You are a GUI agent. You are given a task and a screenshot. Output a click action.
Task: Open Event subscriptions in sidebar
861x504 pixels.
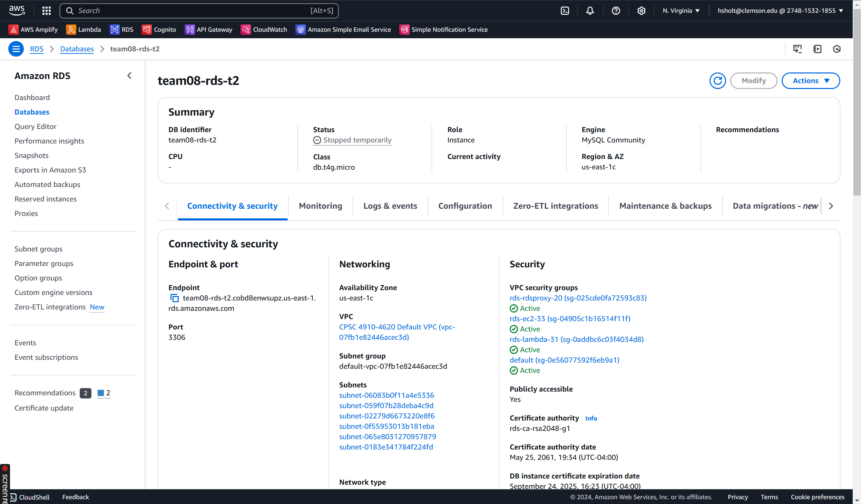tap(46, 357)
